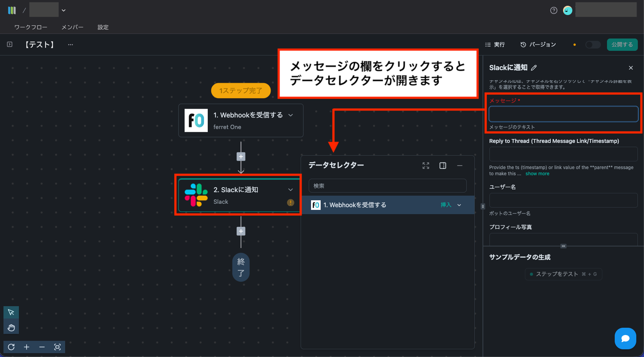Click the warning icon on the Slack step
This screenshot has height=357, width=644.
291,203
